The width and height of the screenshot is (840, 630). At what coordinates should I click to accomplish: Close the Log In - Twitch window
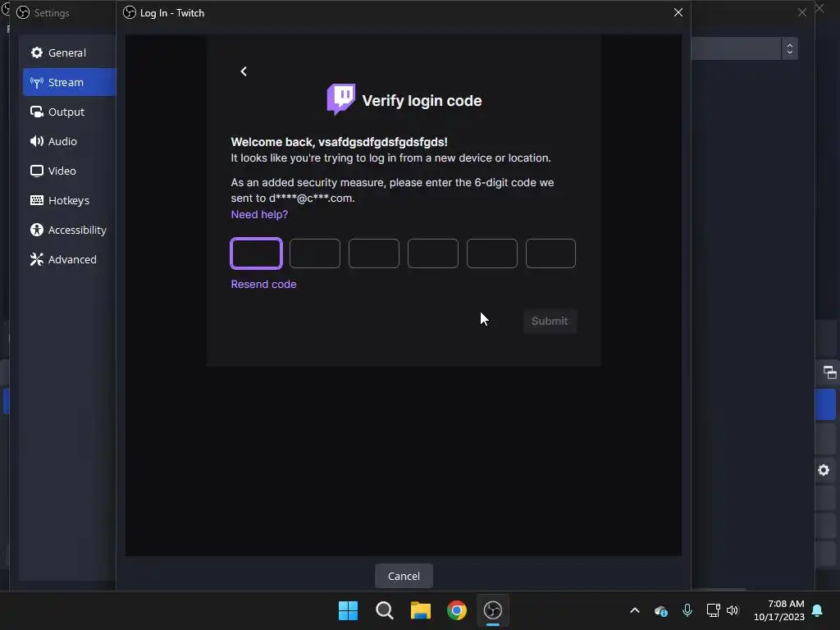[678, 12]
